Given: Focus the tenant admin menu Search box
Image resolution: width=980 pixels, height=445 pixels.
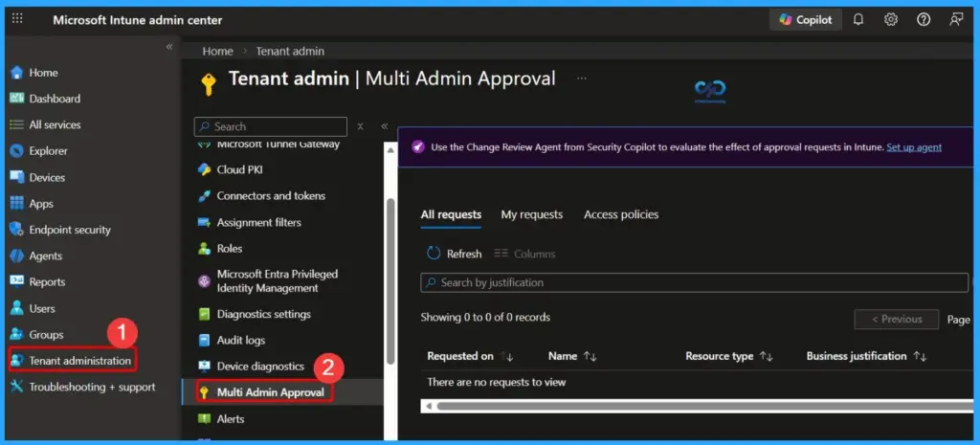Looking at the screenshot, I should point(271,126).
